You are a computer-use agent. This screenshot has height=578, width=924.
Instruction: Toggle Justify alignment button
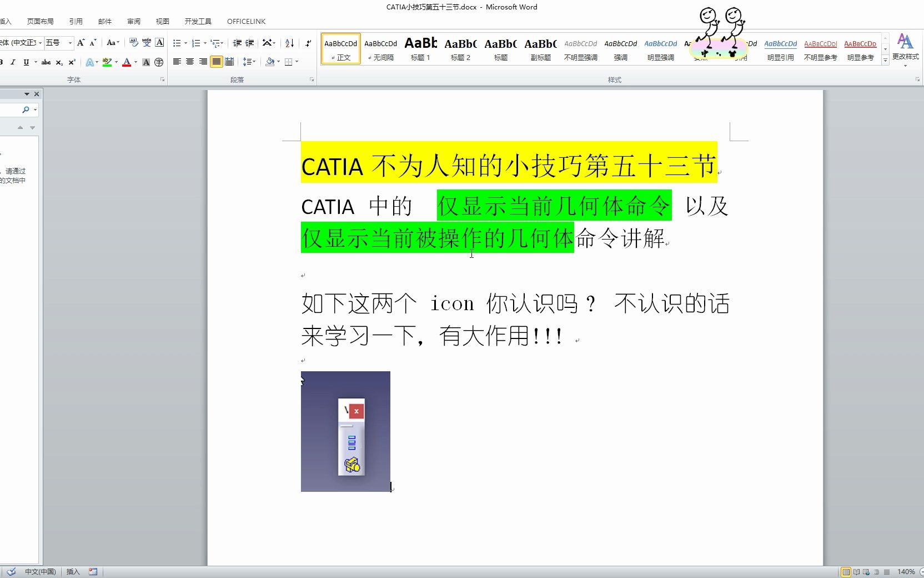(216, 62)
